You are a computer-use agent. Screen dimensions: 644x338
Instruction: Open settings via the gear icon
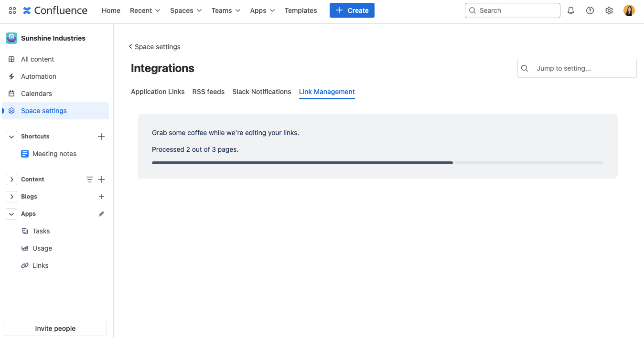pos(609,10)
